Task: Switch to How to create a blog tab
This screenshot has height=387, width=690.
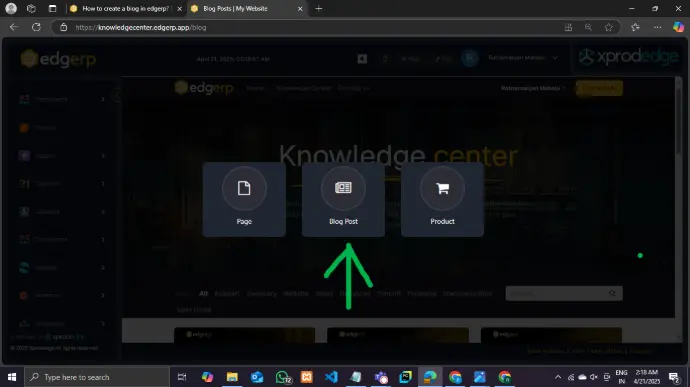Action: pyautogui.click(x=125, y=8)
